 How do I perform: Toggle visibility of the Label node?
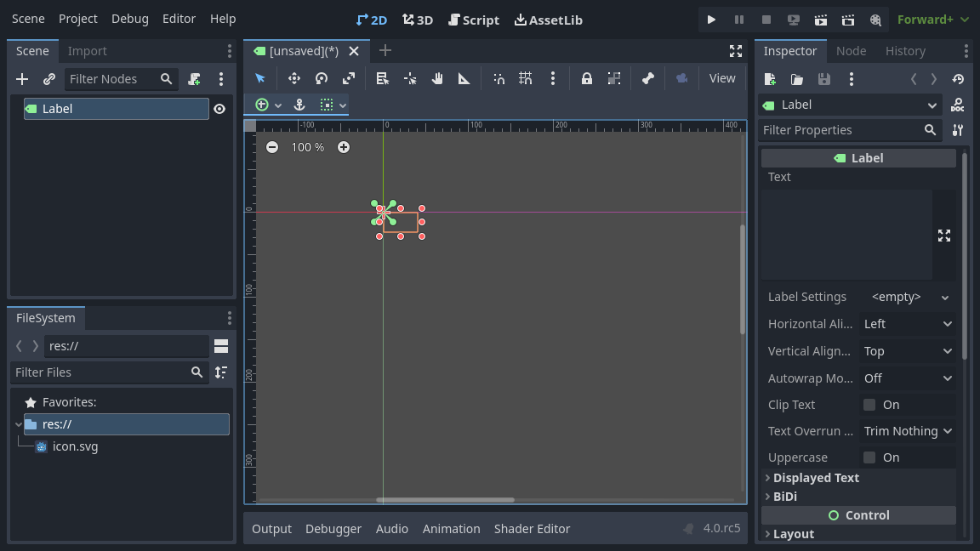(219, 108)
